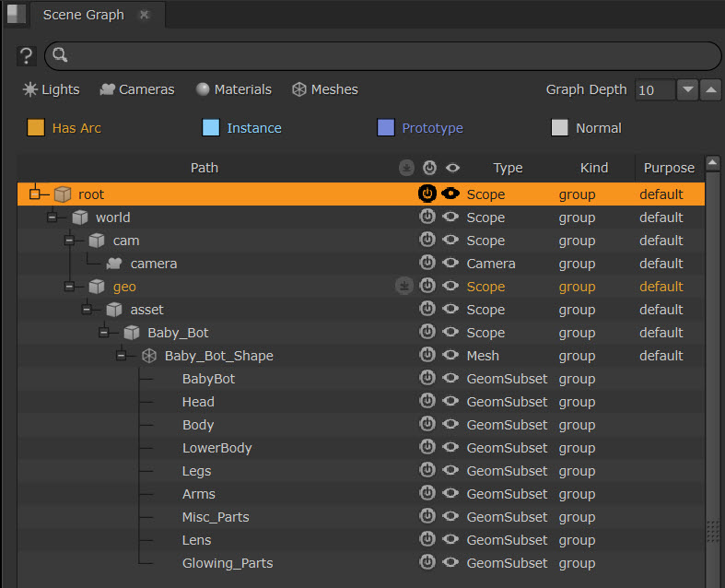The height and width of the screenshot is (588, 725).
Task: Click the Baby_Bot_Shape mesh icon
Action: pos(148,356)
